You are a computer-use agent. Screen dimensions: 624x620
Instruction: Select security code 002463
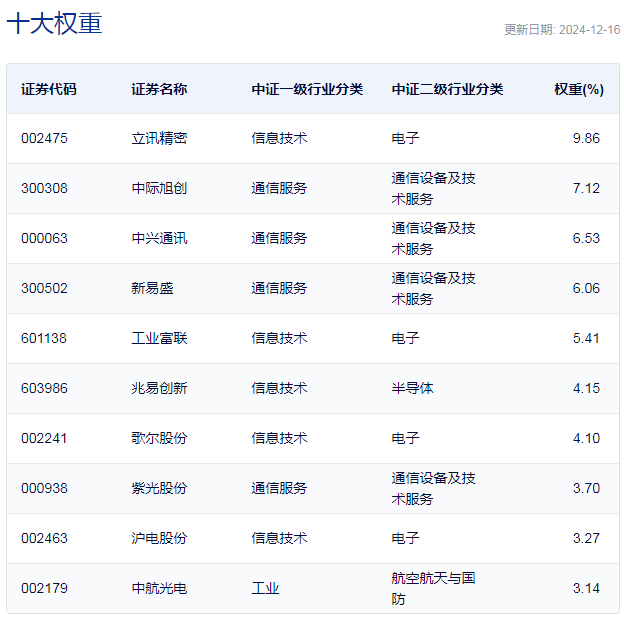pyautogui.click(x=44, y=538)
